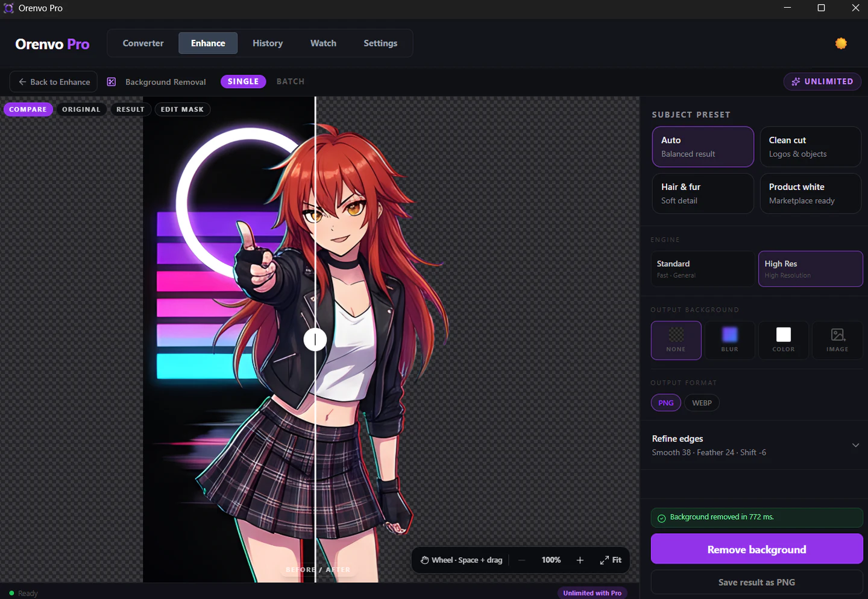Click Back to Enhance button
Image resolution: width=868 pixels, height=599 pixels.
pyautogui.click(x=54, y=81)
